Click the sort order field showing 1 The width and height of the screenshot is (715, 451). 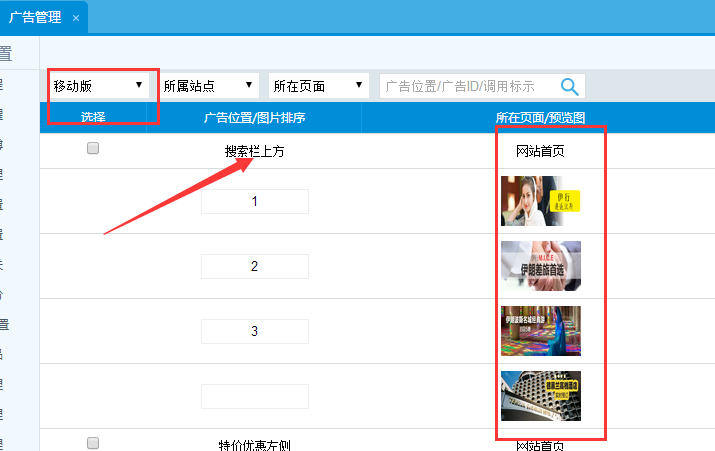(255, 201)
